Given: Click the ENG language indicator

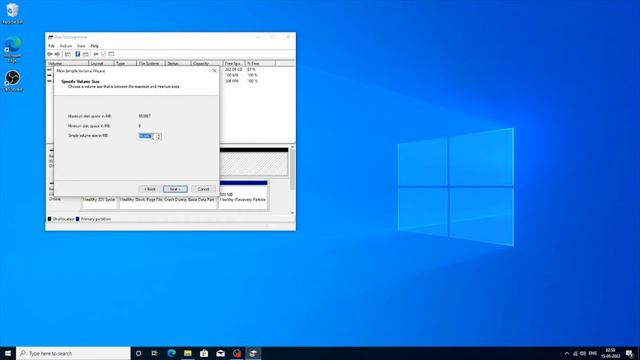Looking at the screenshot, I should pos(593,353).
